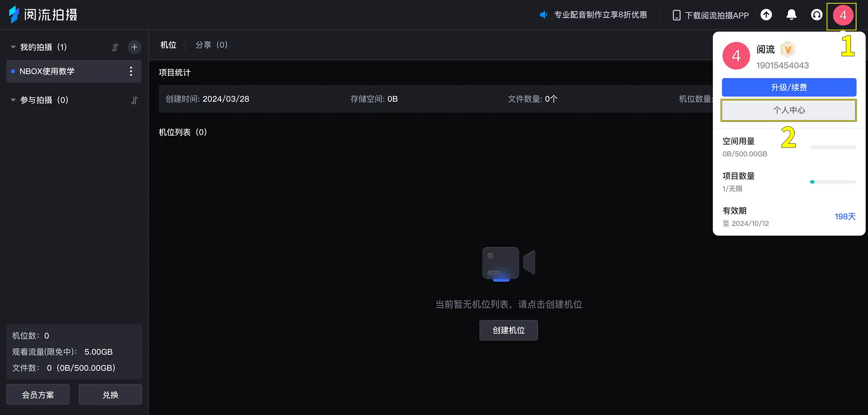The width and height of the screenshot is (868, 415).
Task: Click the 0B/500.00GB usage text
Action: [745, 154]
